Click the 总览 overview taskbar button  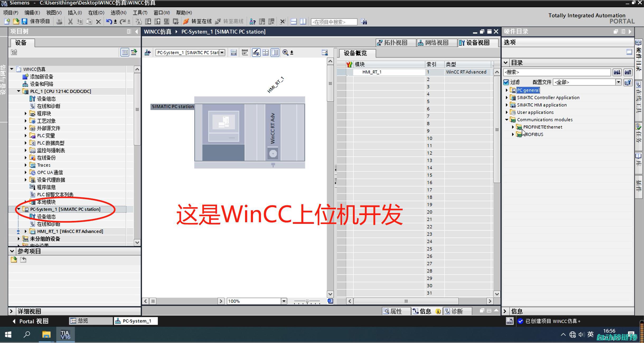click(91, 321)
